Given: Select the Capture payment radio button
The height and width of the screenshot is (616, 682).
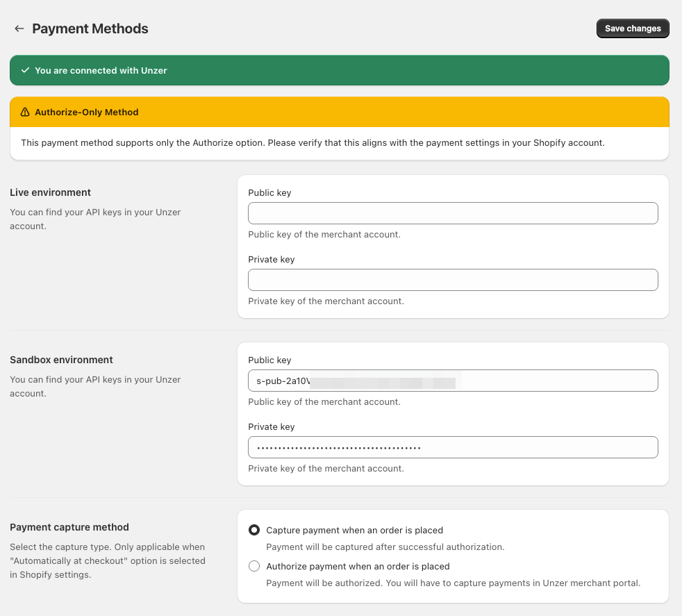Looking at the screenshot, I should pos(254,530).
